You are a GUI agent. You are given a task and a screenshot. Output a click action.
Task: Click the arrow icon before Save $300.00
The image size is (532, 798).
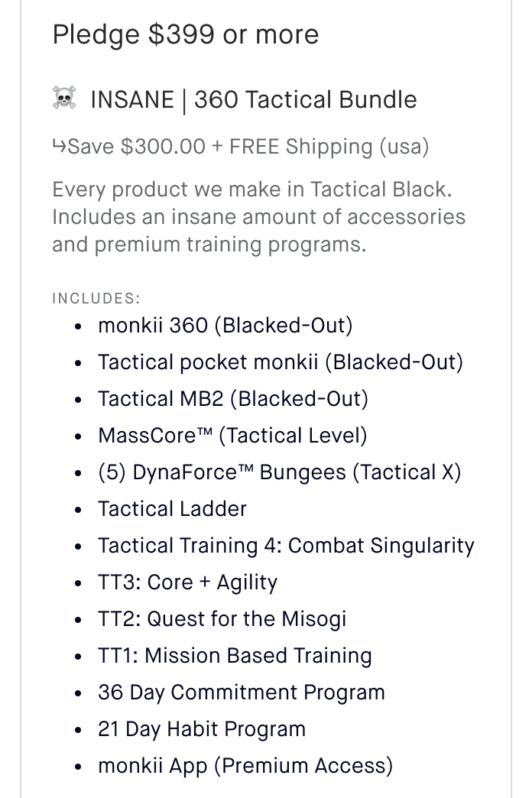[59, 146]
